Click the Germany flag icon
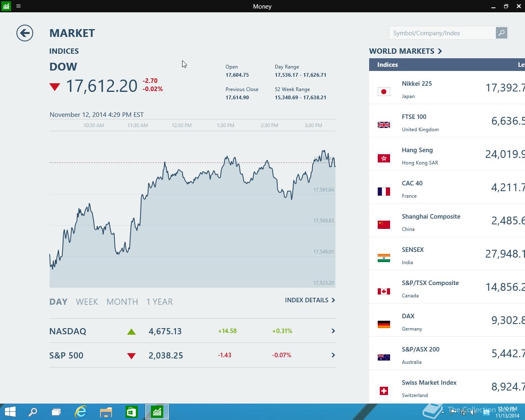The image size is (525, 420). click(383, 324)
